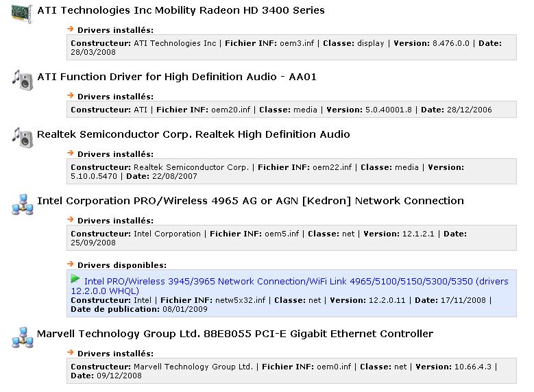Click the network icon beside Marvell Ethernet Controller
This screenshot has height=392, width=534.
[x=22, y=336]
